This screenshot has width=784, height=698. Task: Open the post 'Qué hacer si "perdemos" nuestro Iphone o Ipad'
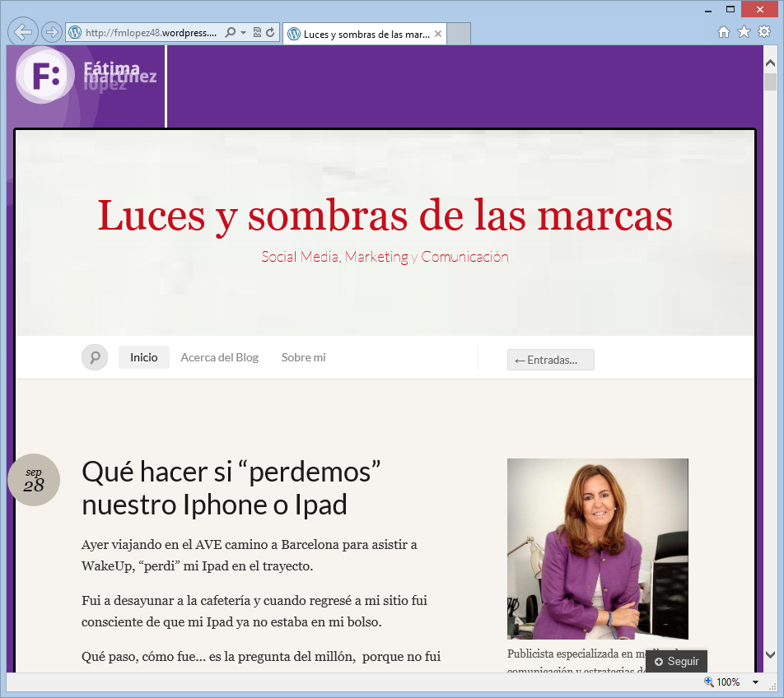pyautogui.click(x=231, y=487)
